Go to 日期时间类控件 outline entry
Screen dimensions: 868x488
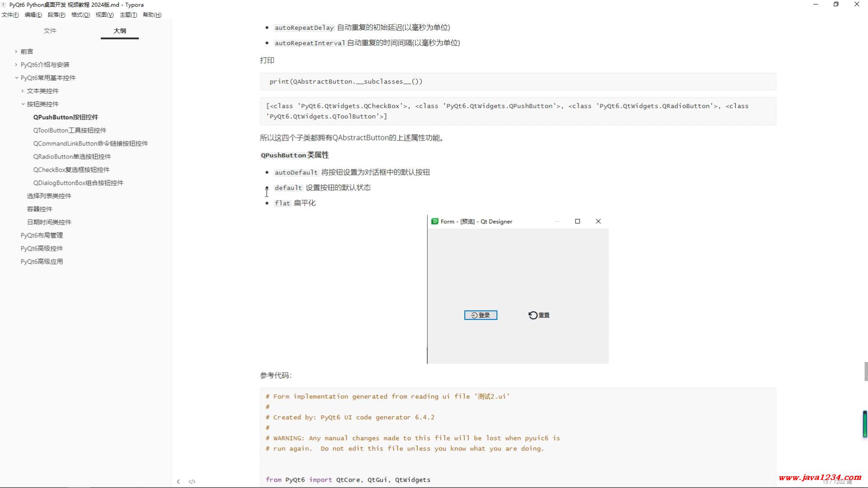coord(49,222)
